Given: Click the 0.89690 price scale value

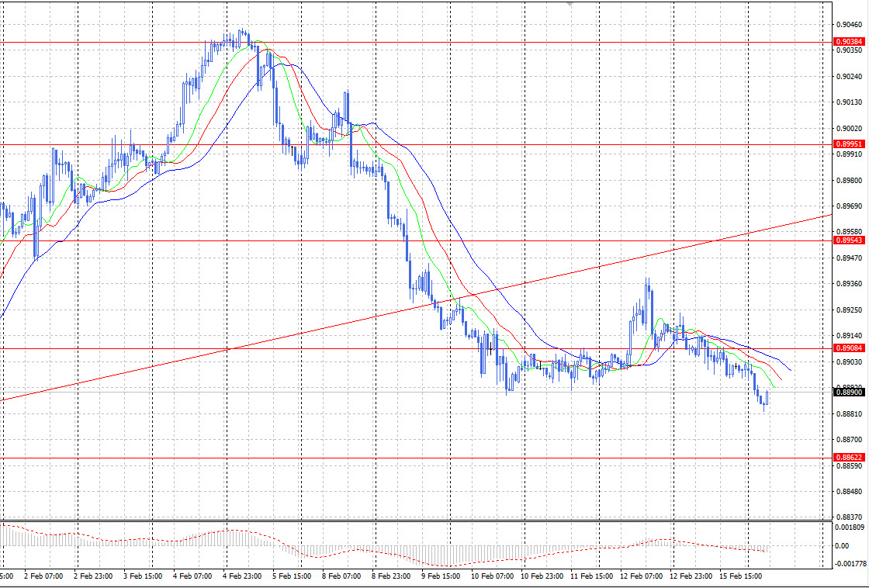Looking at the screenshot, I should 850,206.
